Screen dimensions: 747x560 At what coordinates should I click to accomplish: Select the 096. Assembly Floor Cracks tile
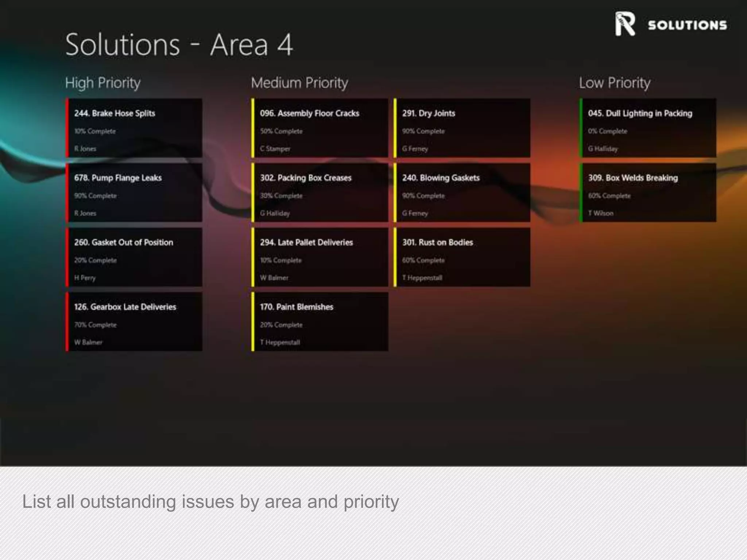click(x=320, y=128)
